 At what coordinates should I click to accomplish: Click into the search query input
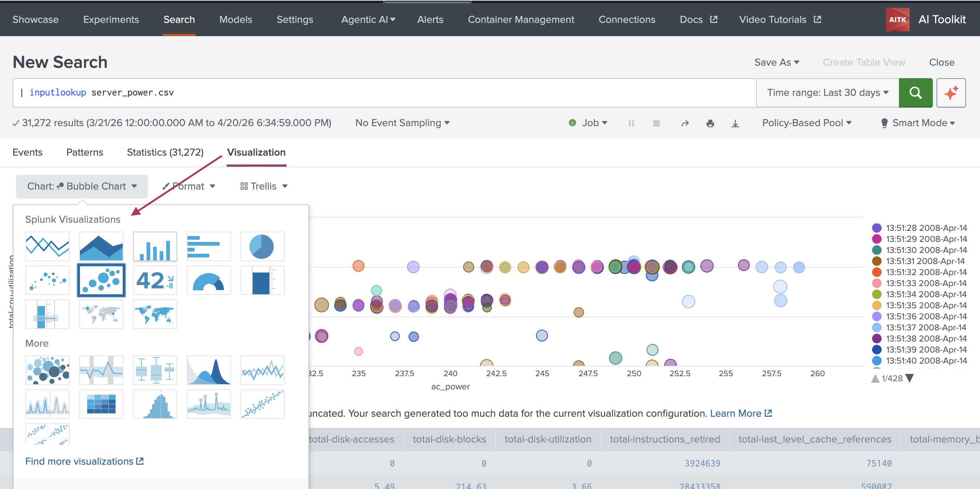pyautogui.click(x=384, y=93)
